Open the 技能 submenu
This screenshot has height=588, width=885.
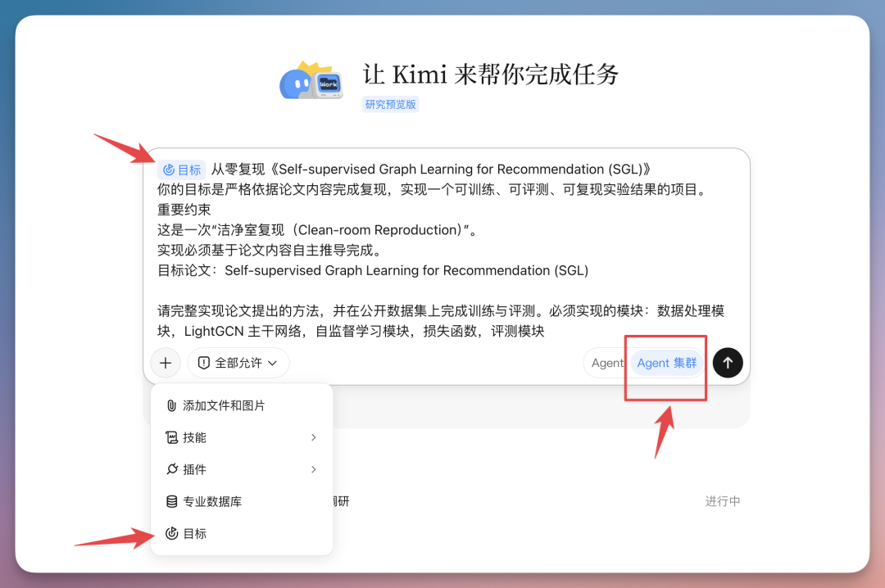coord(242,437)
